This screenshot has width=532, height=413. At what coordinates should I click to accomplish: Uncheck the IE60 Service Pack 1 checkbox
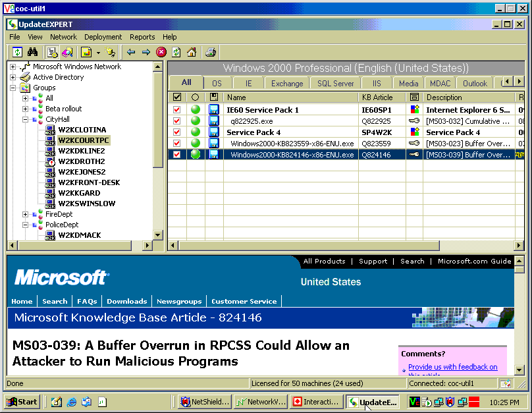pyautogui.click(x=176, y=110)
